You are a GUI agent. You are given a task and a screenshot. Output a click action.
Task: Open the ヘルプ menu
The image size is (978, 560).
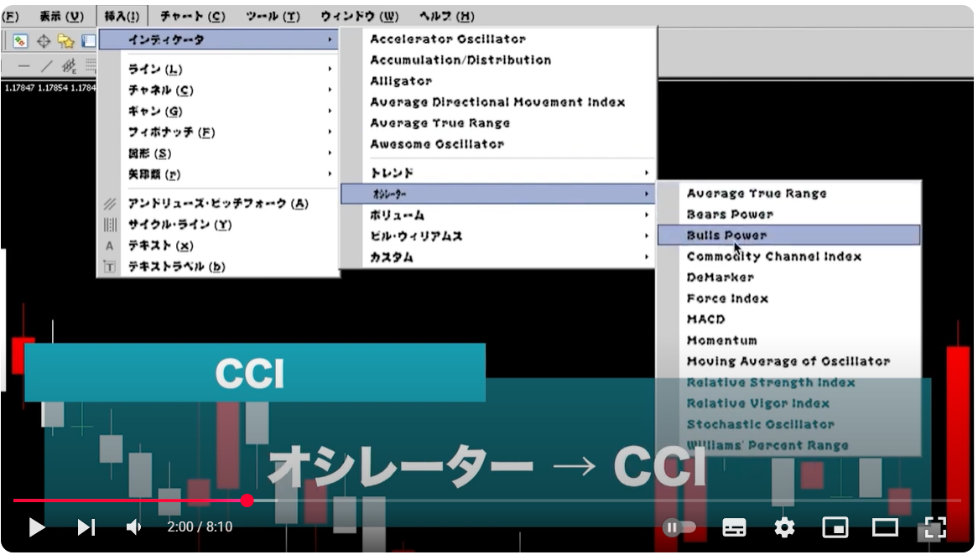pos(446,14)
